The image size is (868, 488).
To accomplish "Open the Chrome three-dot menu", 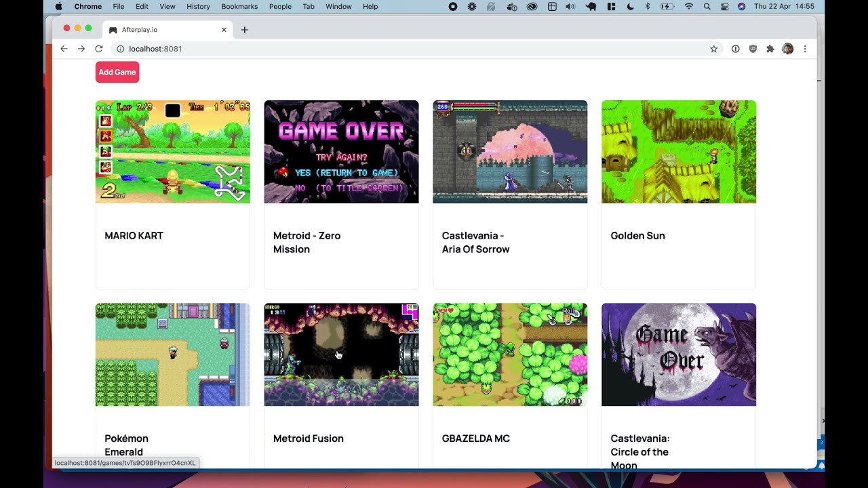I will click(805, 49).
